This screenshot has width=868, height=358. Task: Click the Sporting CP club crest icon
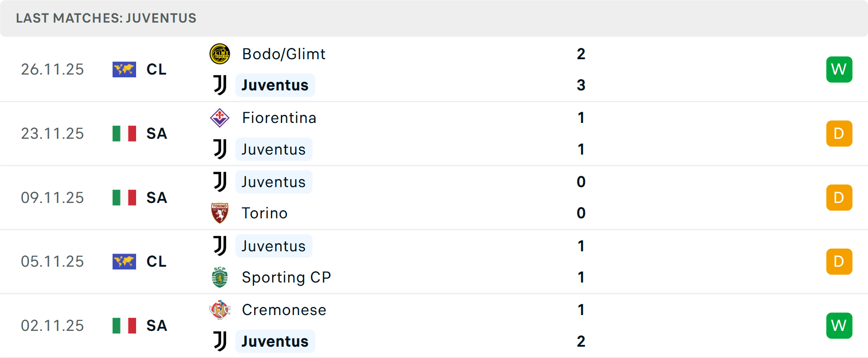220,277
